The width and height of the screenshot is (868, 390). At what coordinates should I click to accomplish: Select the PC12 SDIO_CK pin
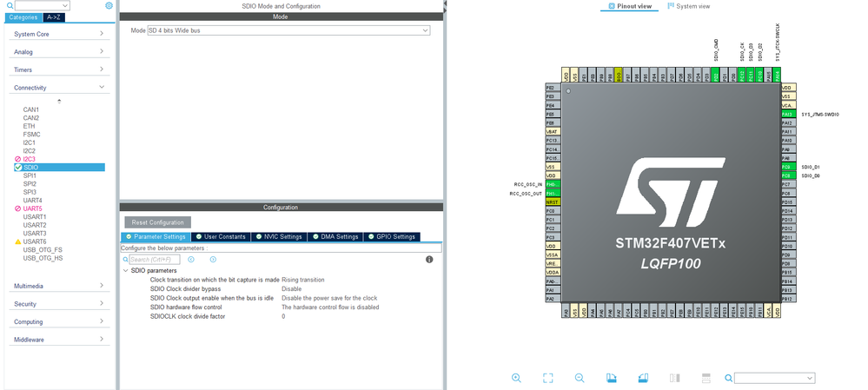(x=742, y=76)
